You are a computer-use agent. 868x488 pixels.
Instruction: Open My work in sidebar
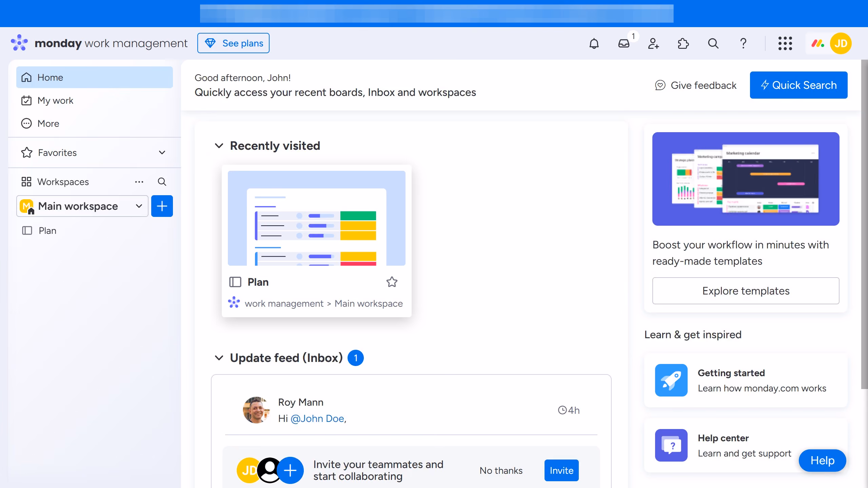coord(95,100)
